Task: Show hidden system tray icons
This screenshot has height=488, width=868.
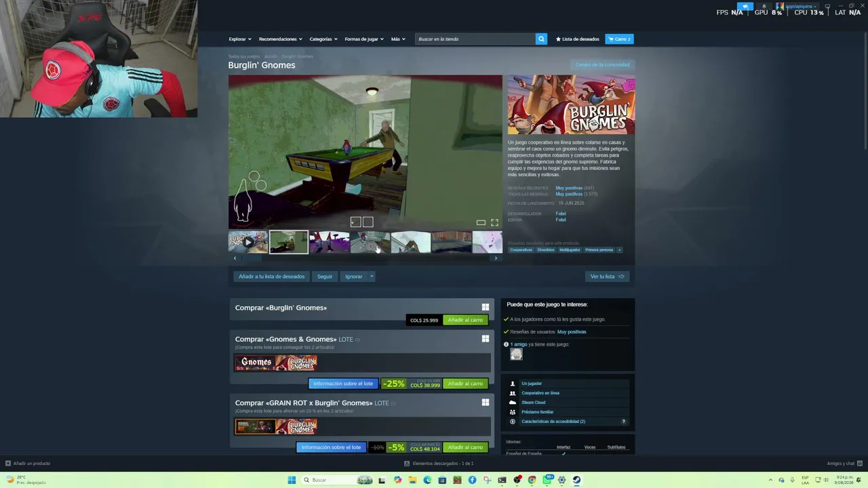Action: click(770, 480)
